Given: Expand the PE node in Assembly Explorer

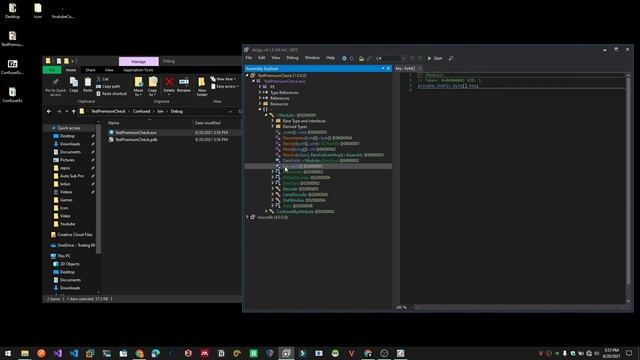Looking at the screenshot, I should click(x=260, y=87).
